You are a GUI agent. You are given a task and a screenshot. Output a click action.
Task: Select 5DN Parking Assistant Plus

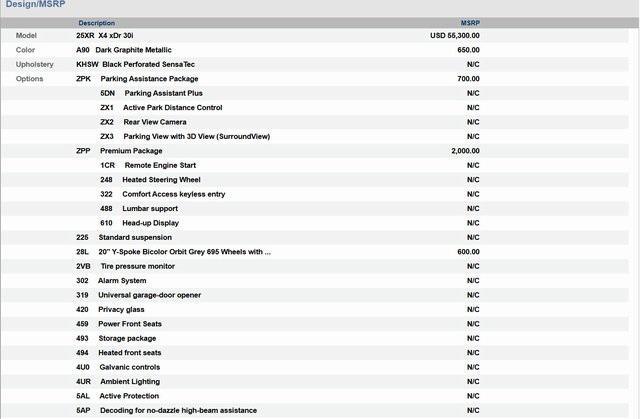pyautogui.click(x=151, y=93)
